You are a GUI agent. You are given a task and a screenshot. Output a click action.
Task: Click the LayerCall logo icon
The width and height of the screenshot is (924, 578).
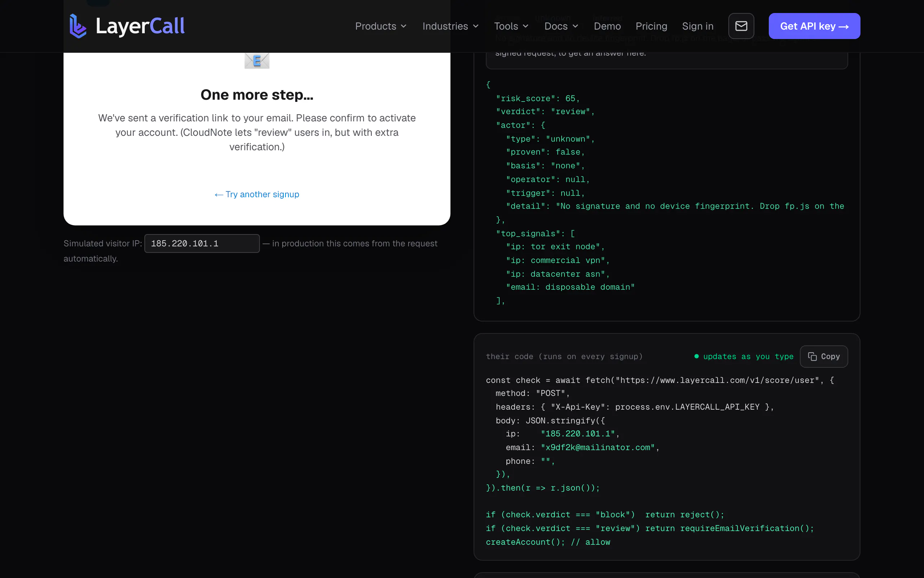78,26
